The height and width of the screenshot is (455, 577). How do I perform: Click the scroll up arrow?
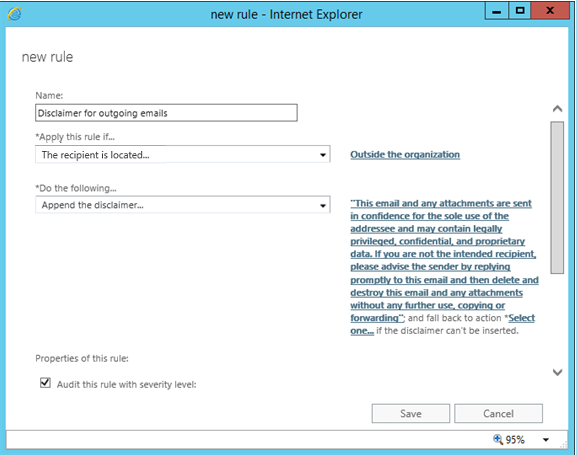[557, 109]
